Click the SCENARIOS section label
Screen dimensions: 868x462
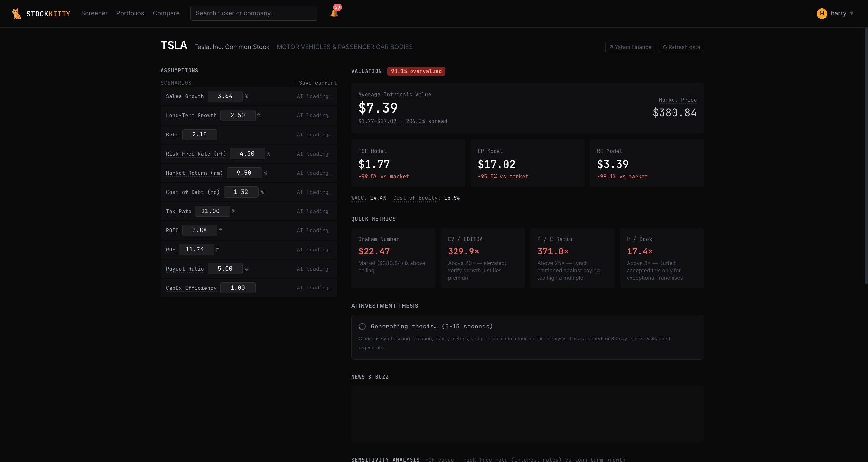point(176,83)
